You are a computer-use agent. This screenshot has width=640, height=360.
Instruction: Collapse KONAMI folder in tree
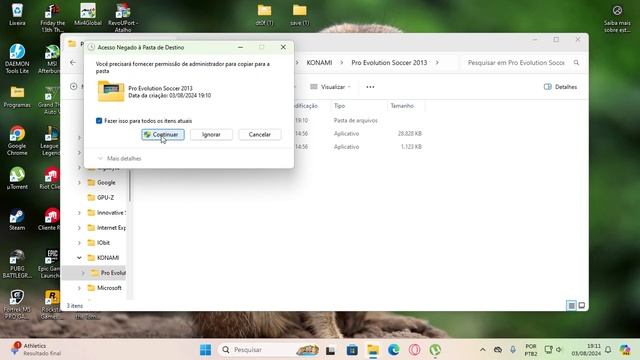point(79,258)
